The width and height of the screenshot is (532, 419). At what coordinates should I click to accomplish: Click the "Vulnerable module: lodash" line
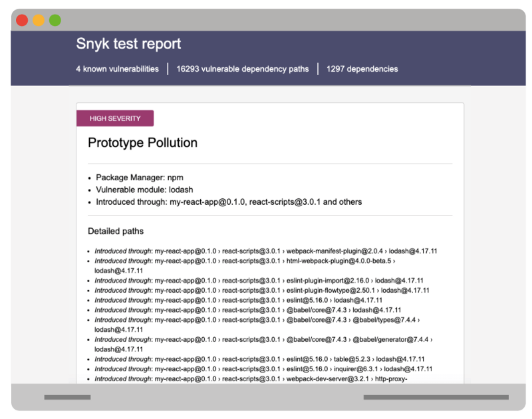[x=144, y=190]
